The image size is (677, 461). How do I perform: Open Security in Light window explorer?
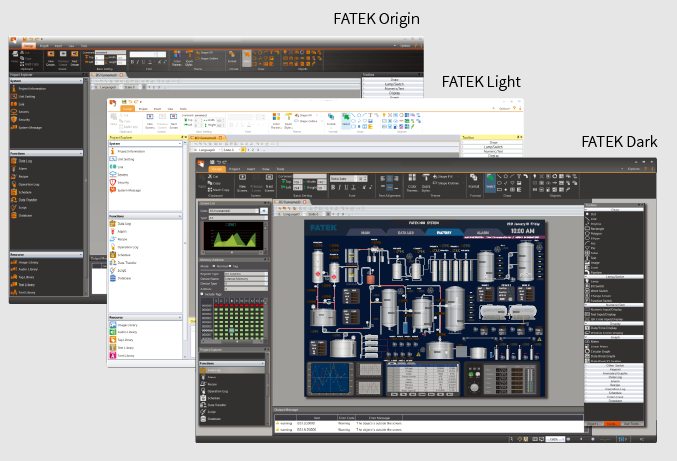point(120,183)
